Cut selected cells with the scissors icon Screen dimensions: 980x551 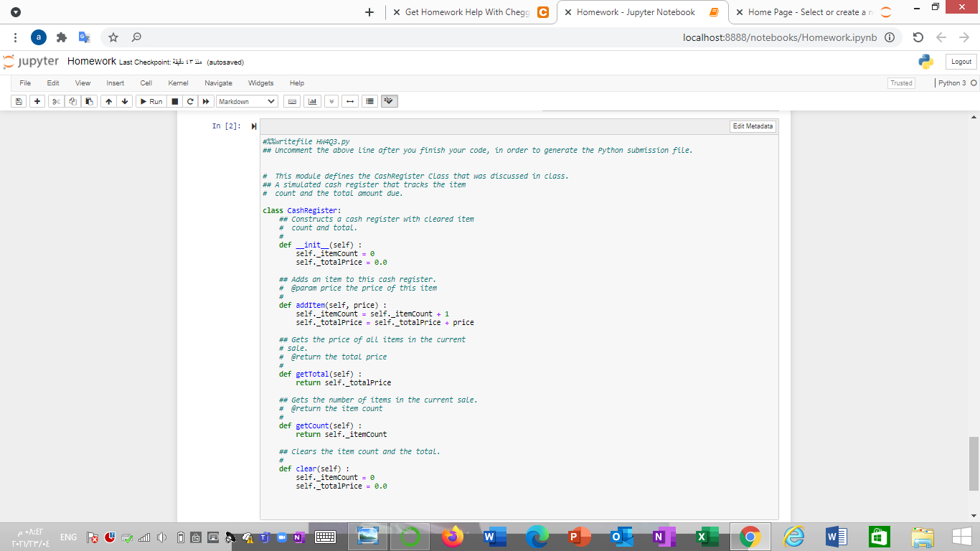[x=55, y=102]
